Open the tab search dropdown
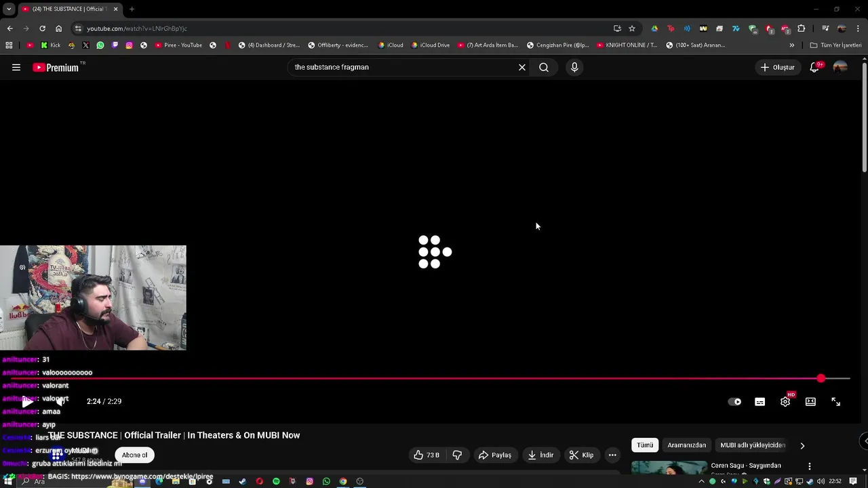The image size is (868, 488). pos(8,9)
